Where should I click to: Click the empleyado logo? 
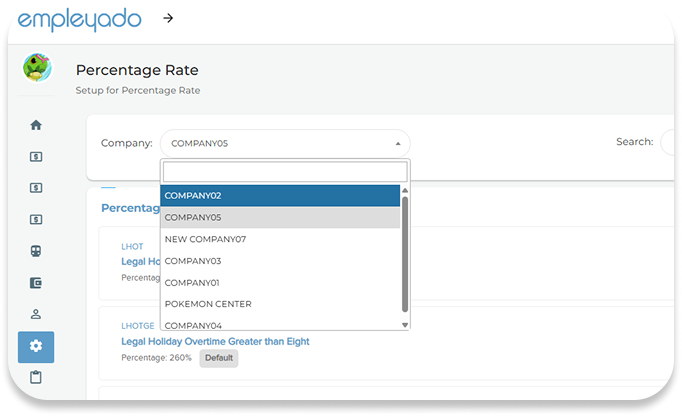(78, 19)
